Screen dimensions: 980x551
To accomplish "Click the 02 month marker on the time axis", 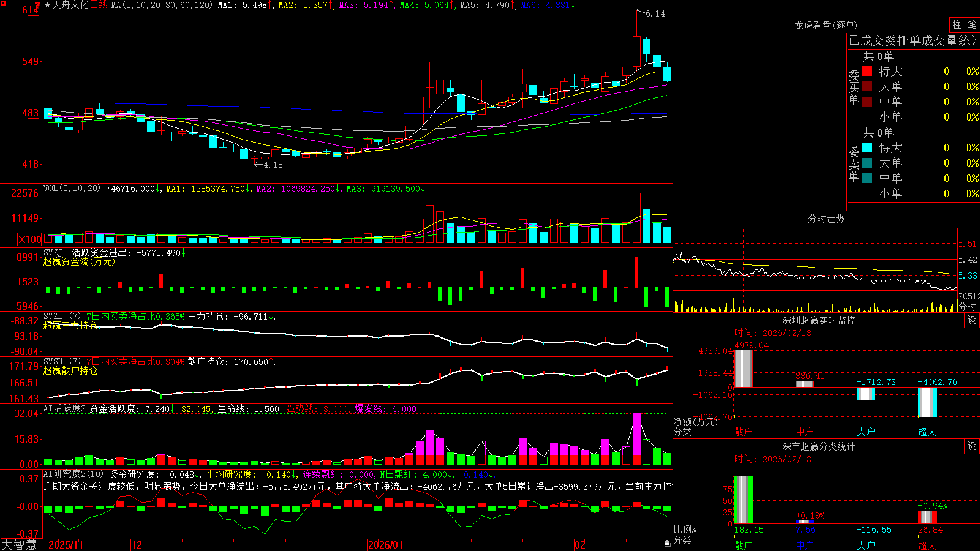I will pyautogui.click(x=580, y=545).
